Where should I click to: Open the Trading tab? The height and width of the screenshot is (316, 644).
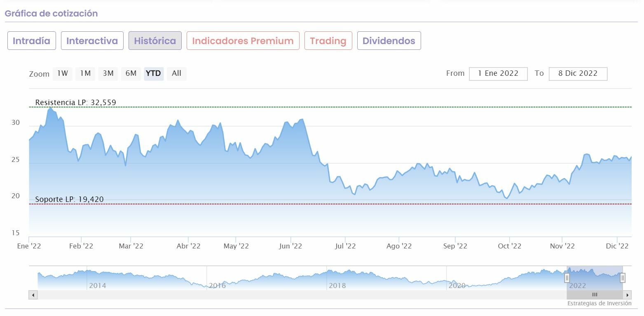click(328, 41)
